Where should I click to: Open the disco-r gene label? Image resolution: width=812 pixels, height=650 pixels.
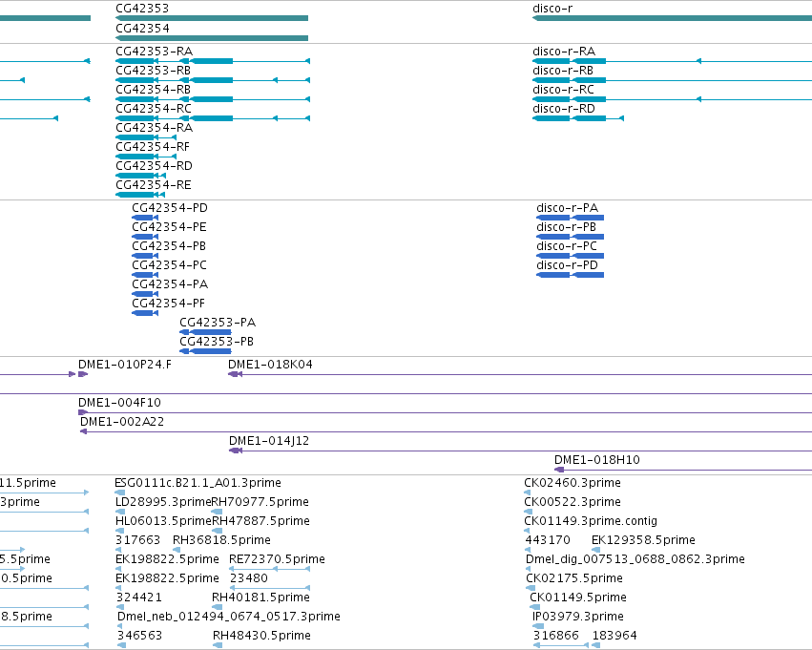[x=552, y=9]
